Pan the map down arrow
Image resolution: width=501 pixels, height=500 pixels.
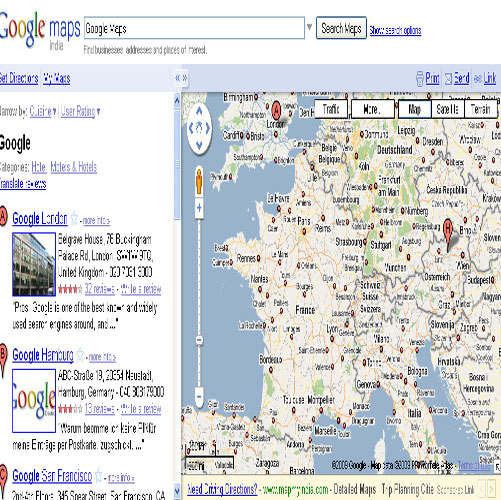pos(199,145)
